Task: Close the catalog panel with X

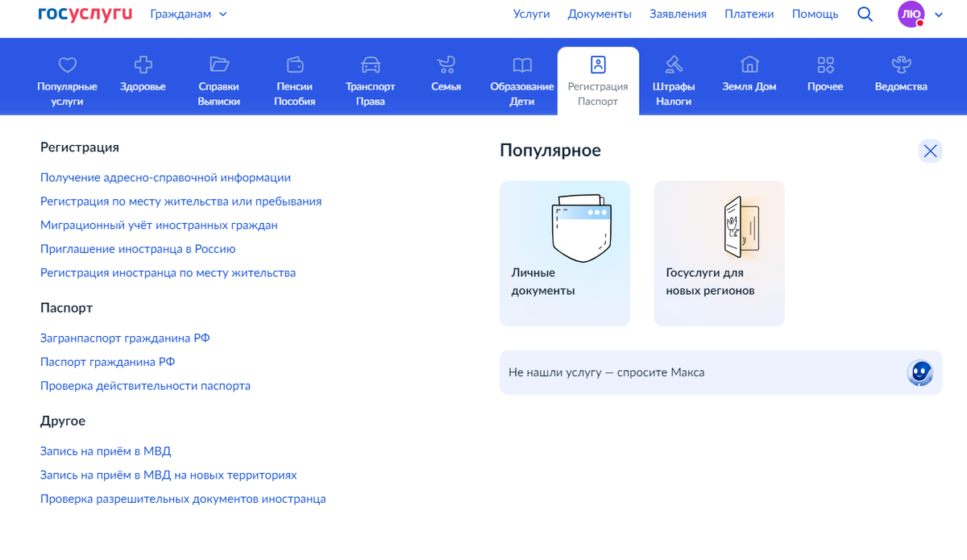Action: click(x=931, y=151)
